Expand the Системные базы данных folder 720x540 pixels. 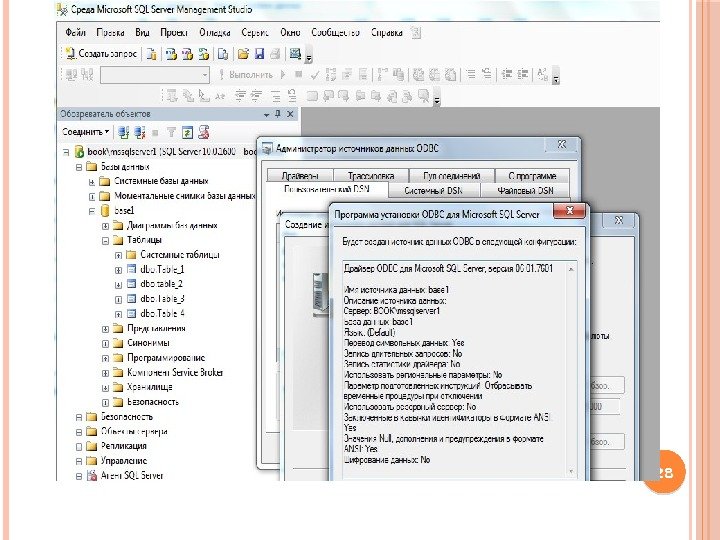(92, 182)
